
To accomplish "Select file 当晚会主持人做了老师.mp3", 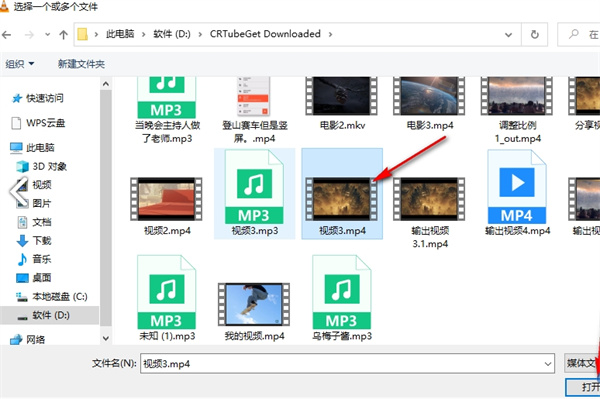I will [167, 110].
